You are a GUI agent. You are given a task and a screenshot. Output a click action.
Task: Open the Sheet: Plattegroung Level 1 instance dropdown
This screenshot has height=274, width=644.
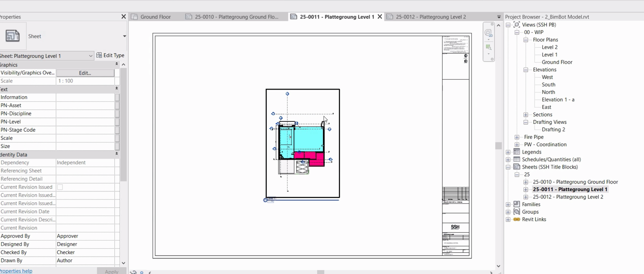(91, 56)
